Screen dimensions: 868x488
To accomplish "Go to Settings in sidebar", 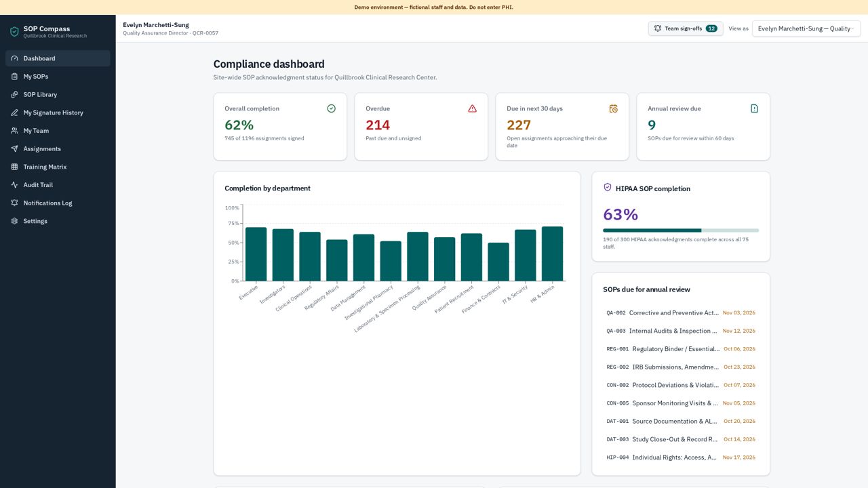I will [x=58, y=221].
